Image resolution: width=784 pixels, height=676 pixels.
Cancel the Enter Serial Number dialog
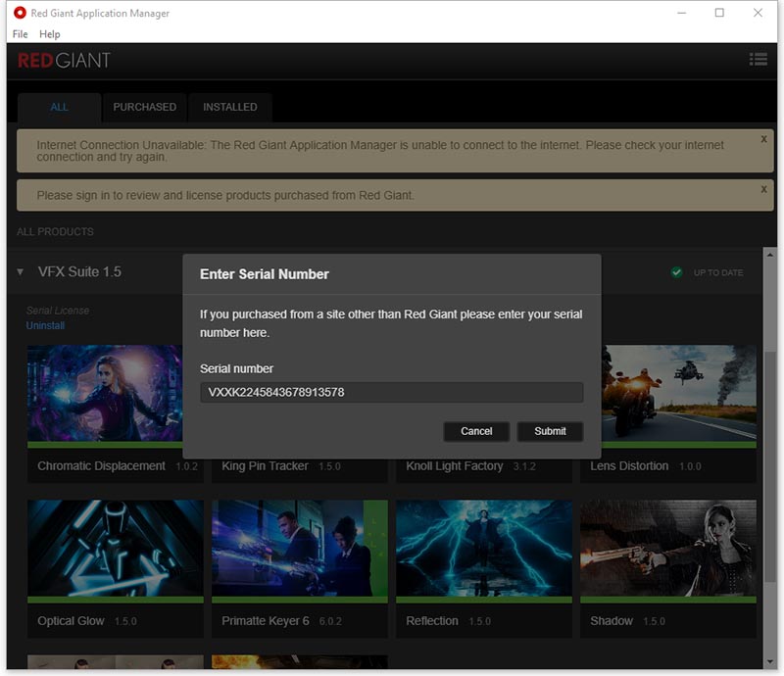[x=476, y=431]
